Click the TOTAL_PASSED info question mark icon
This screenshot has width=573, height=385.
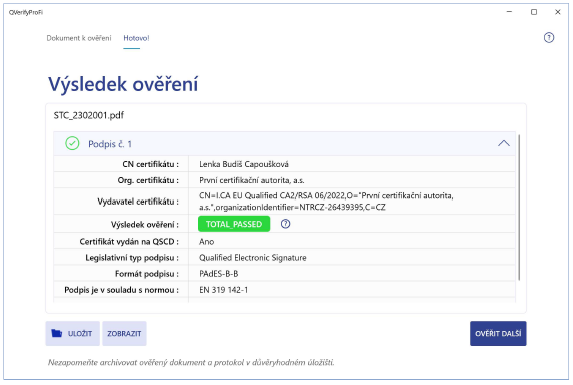pyautogui.click(x=285, y=224)
